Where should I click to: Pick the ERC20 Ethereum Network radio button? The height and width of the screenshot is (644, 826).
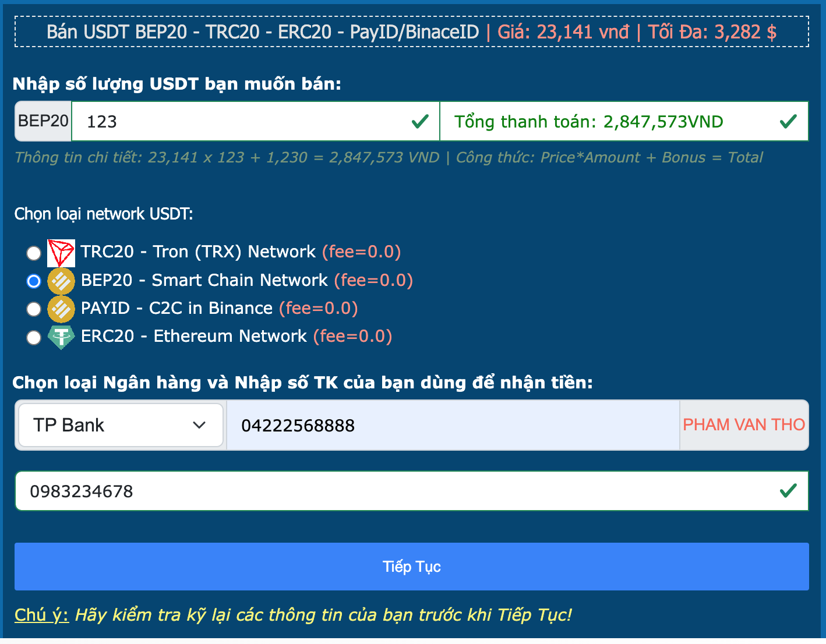34,337
